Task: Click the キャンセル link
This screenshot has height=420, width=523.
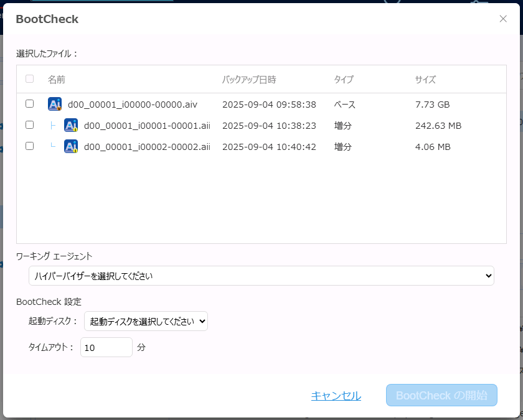Action: click(336, 396)
